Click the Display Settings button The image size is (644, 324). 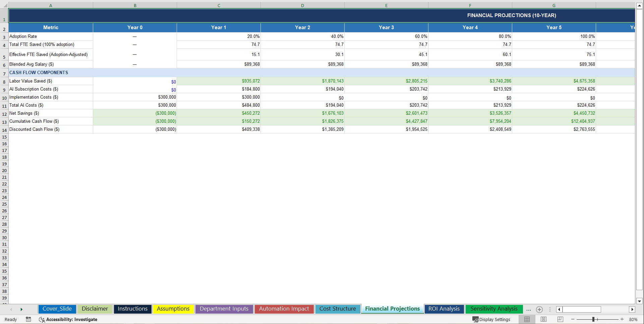click(x=492, y=319)
